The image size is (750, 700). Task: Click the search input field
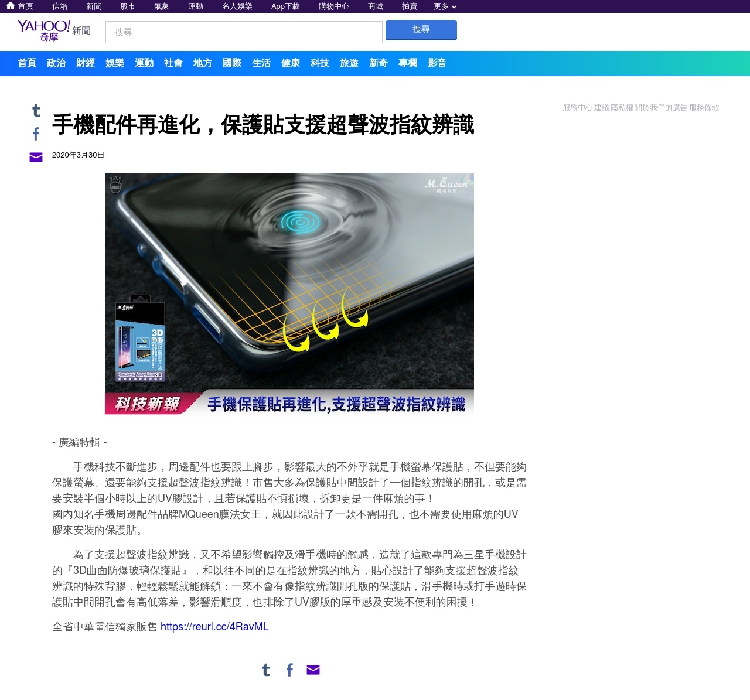coord(244,32)
